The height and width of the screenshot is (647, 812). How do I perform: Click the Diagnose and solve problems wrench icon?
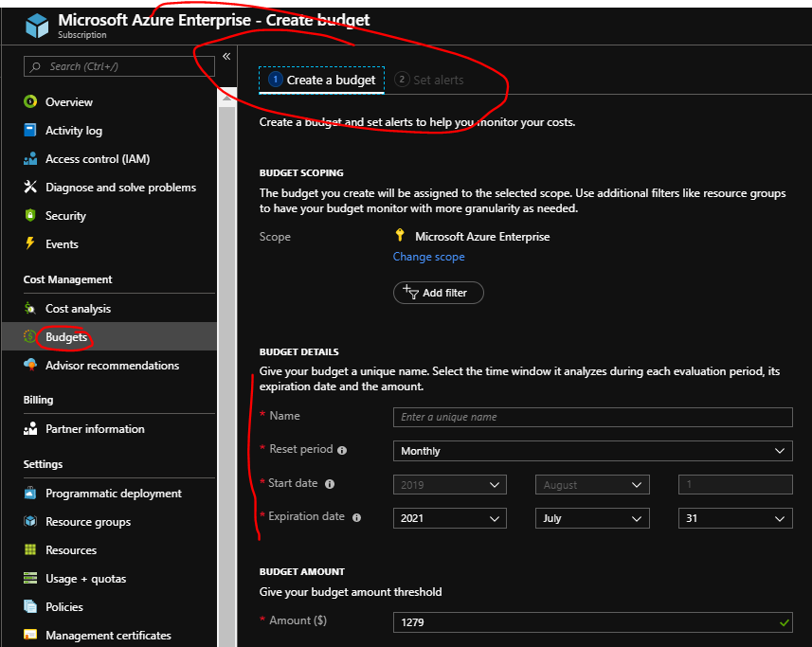pos(30,187)
